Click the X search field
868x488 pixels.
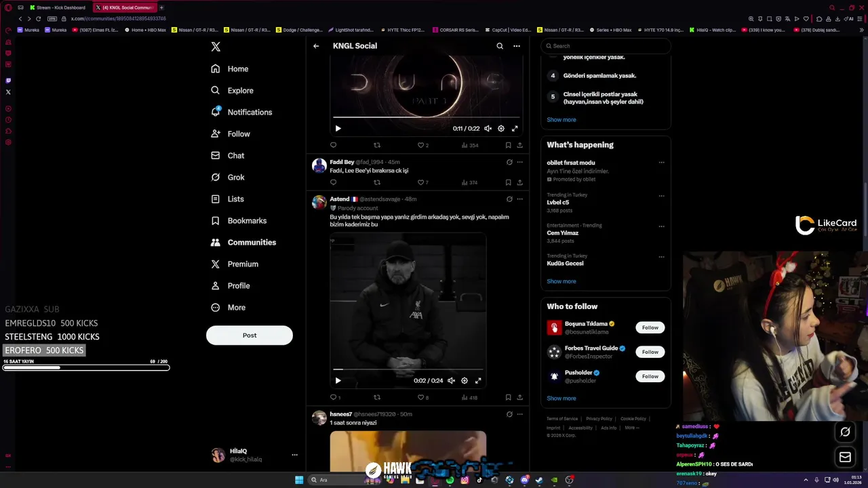[606, 46]
